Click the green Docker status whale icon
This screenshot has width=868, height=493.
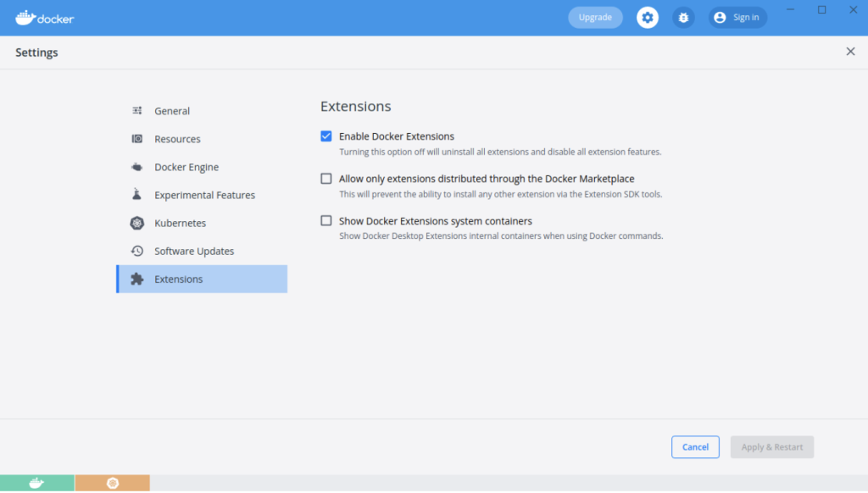[x=37, y=483]
